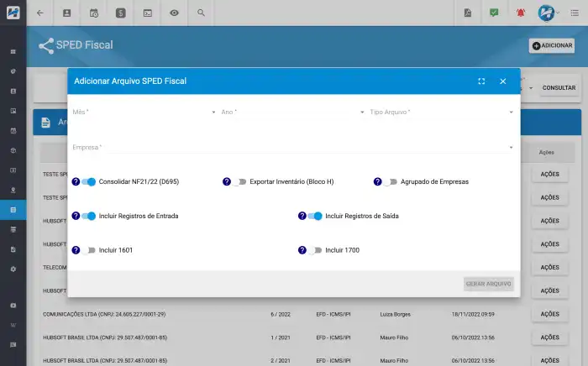Open help for Exportar Inventário (Bloco H)
Viewport: 588px width, 366px height.
tap(227, 181)
